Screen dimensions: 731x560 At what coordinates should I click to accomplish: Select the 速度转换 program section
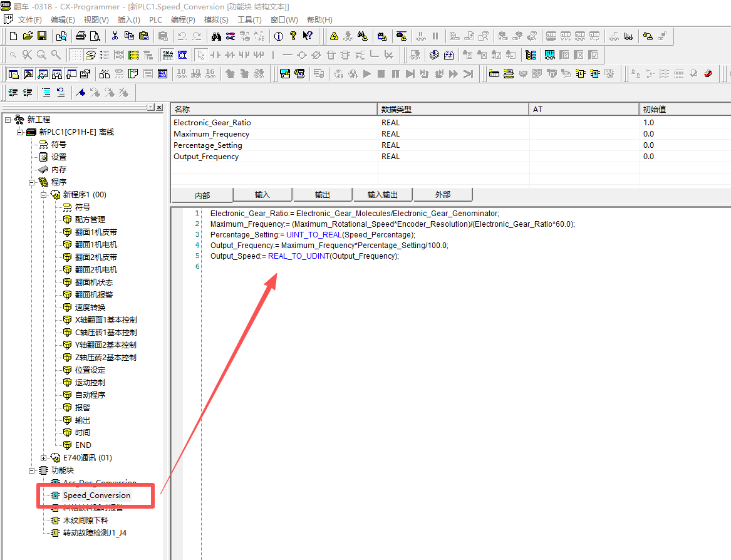point(90,308)
